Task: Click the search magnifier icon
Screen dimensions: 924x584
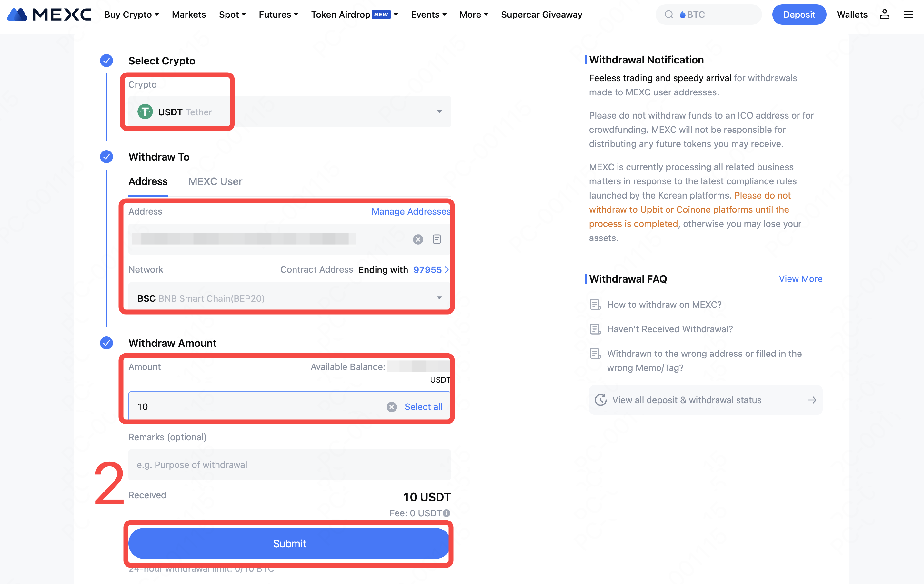Action: point(669,15)
